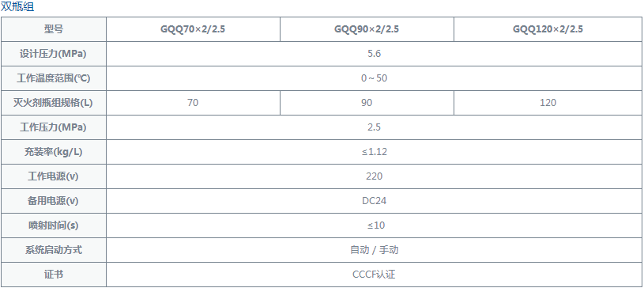Click the 工作压力(MPa) row label
Image resolution: width=644 pixels, height=288 pixels.
point(54,127)
